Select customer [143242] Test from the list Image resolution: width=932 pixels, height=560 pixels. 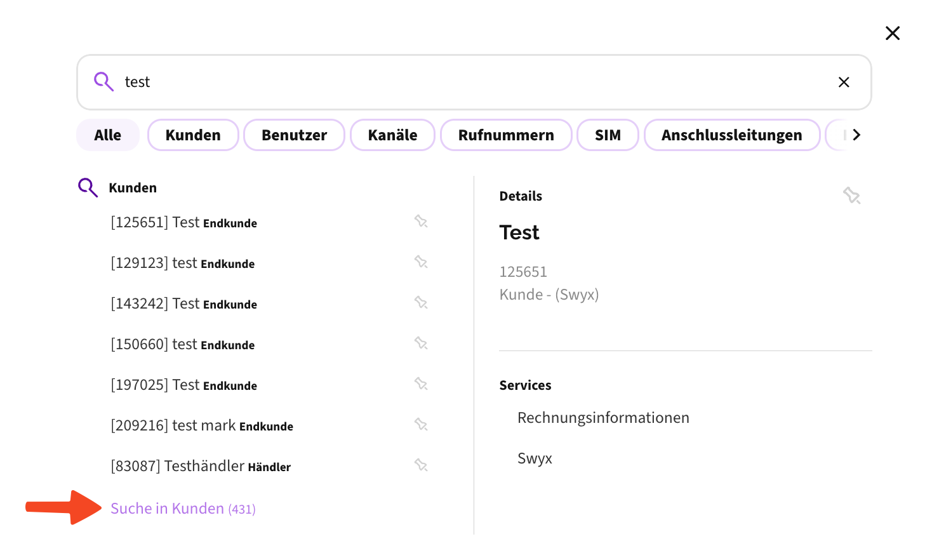coord(184,303)
